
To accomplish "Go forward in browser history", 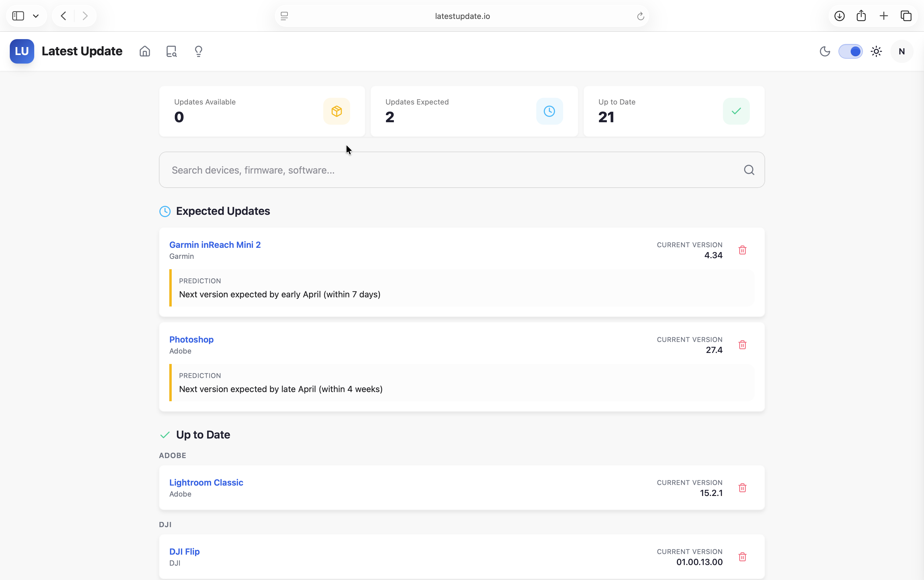I will tap(85, 16).
